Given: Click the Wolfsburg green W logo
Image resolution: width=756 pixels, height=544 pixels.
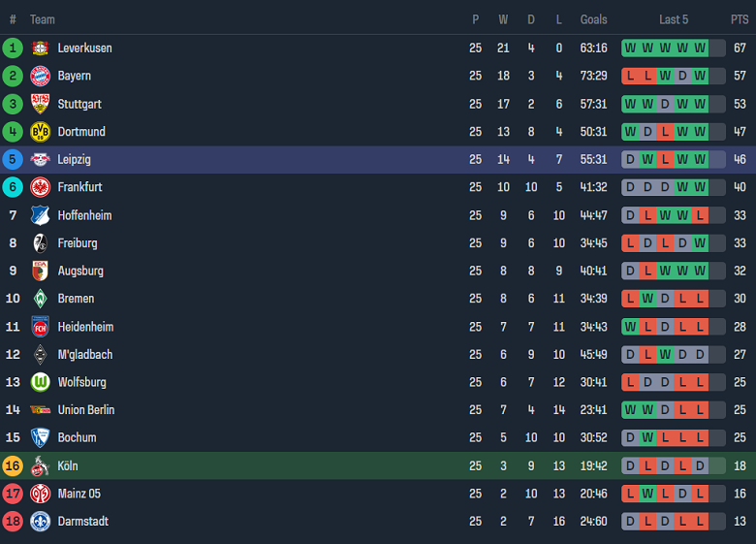Looking at the screenshot, I should [x=40, y=382].
